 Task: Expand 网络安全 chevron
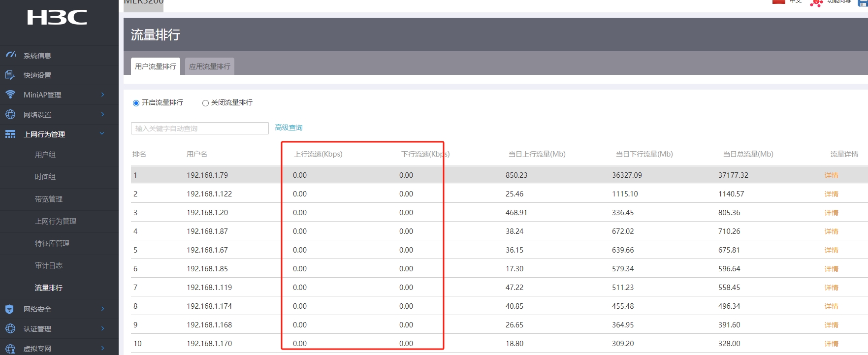(x=103, y=309)
